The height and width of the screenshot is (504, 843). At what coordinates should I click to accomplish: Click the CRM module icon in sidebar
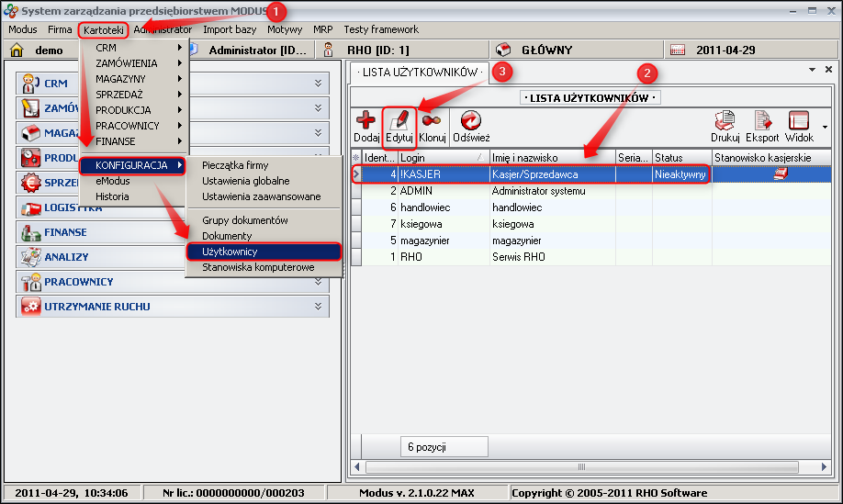tap(30, 84)
